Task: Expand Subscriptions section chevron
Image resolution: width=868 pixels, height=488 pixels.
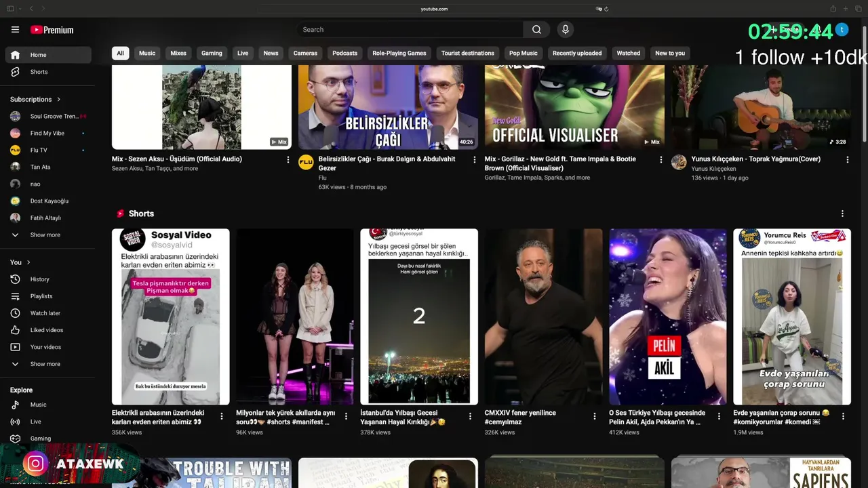Action: coord(59,100)
